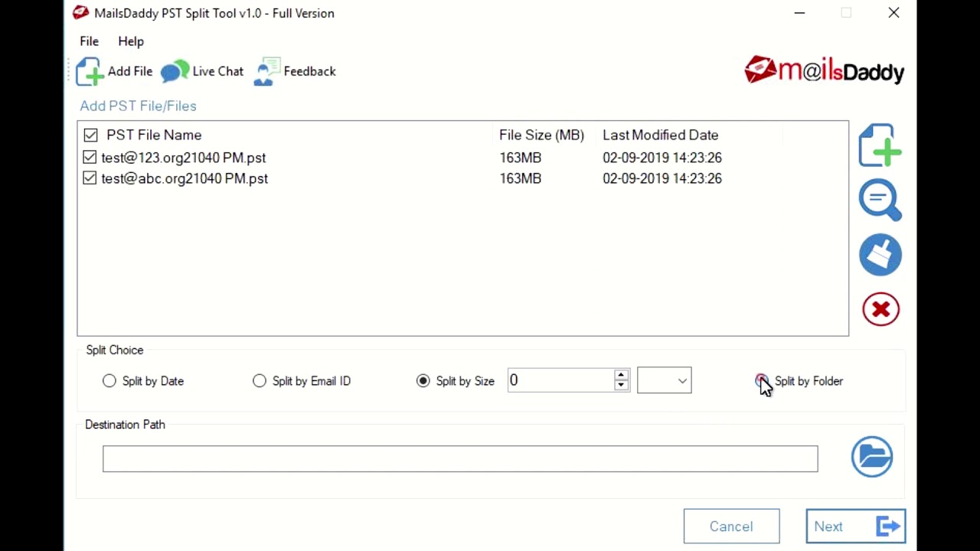The height and width of the screenshot is (551, 980).
Task: Select the Split by Date radio button
Action: (109, 381)
